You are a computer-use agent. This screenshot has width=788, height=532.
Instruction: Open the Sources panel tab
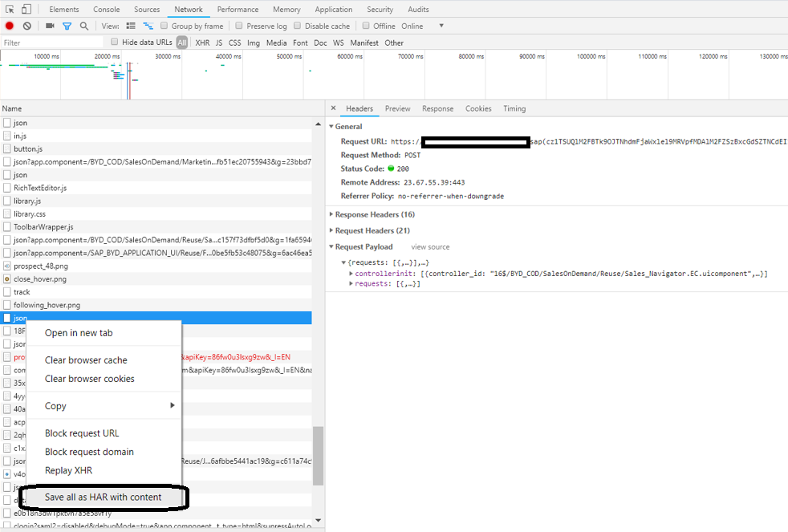[147, 9]
